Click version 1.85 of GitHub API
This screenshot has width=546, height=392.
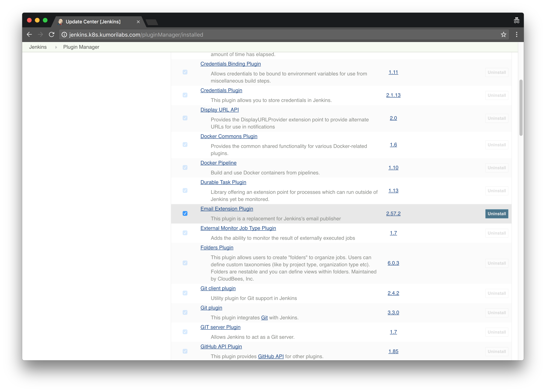pyautogui.click(x=393, y=351)
